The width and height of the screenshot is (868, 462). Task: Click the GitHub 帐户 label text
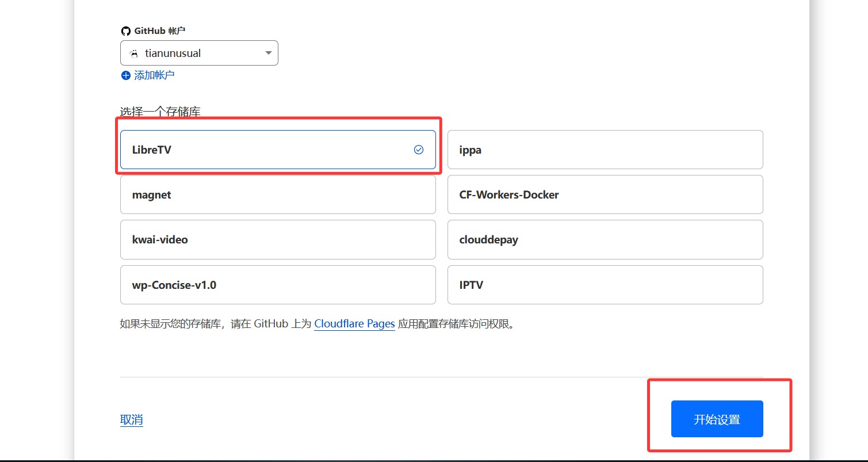click(160, 31)
